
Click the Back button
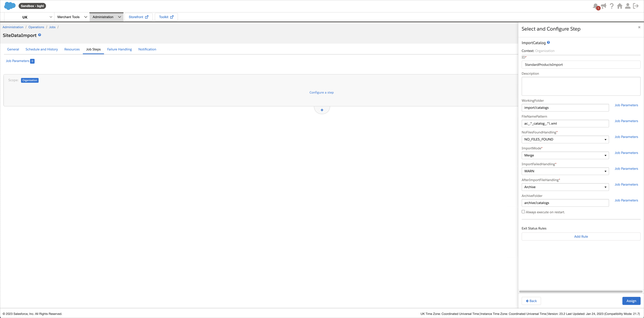pyautogui.click(x=531, y=301)
